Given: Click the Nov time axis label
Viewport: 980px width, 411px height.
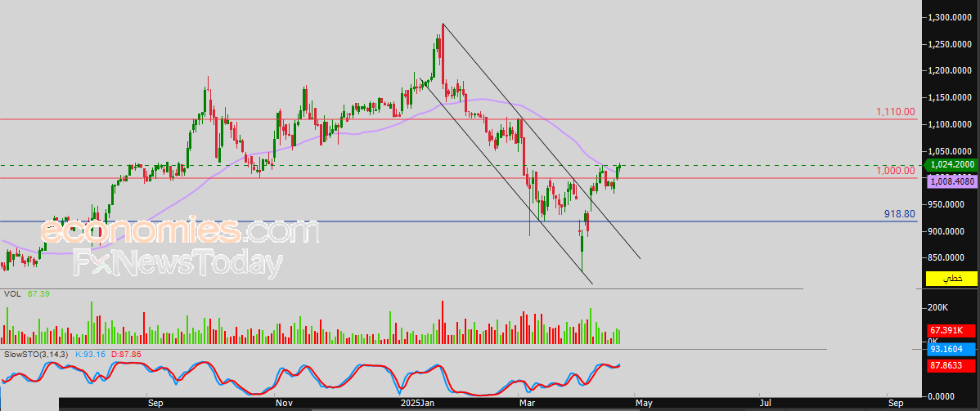Looking at the screenshot, I should click(x=285, y=404).
